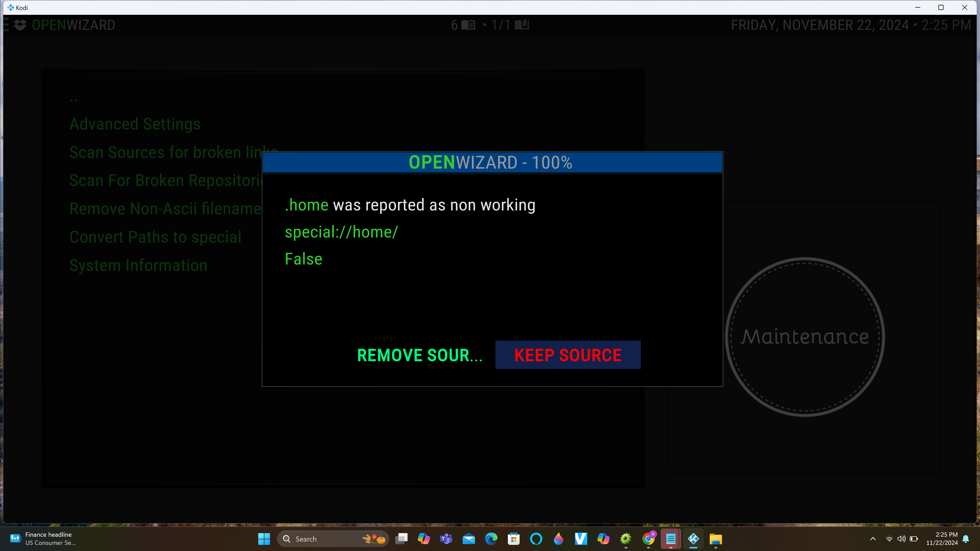The height and width of the screenshot is (551, 980).
Task: Open Task View from taskbar
Action: 401,539
